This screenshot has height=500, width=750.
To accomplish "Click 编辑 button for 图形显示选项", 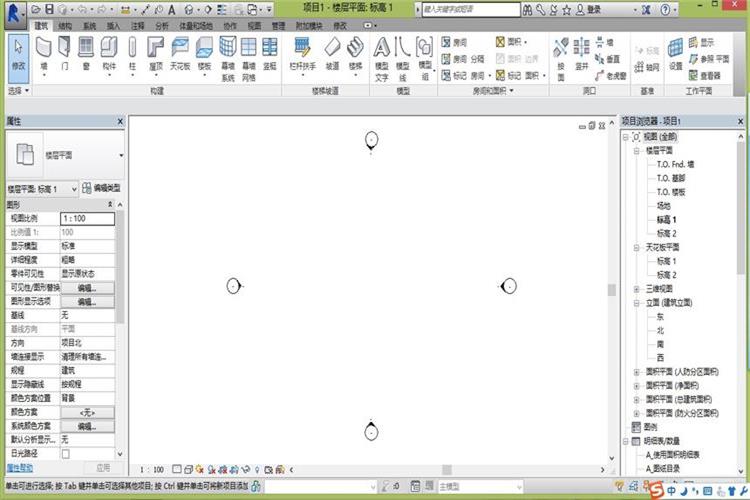I will 87,301.
